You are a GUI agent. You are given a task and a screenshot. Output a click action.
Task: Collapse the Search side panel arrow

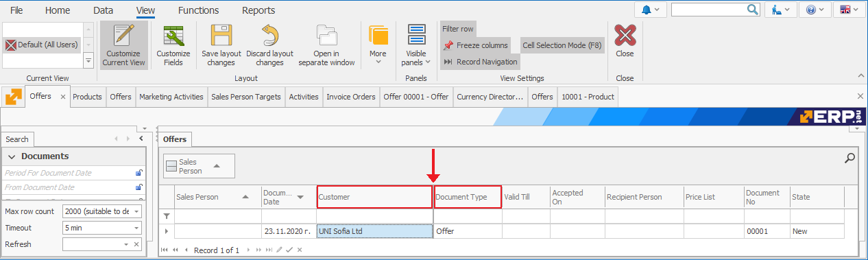tap(141, 139)
